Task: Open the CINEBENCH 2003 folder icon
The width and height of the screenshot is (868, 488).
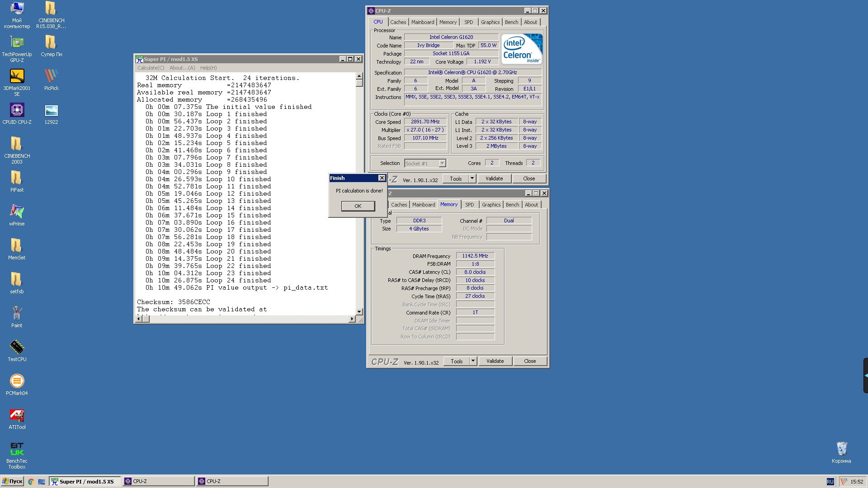Action: [17, 150]
